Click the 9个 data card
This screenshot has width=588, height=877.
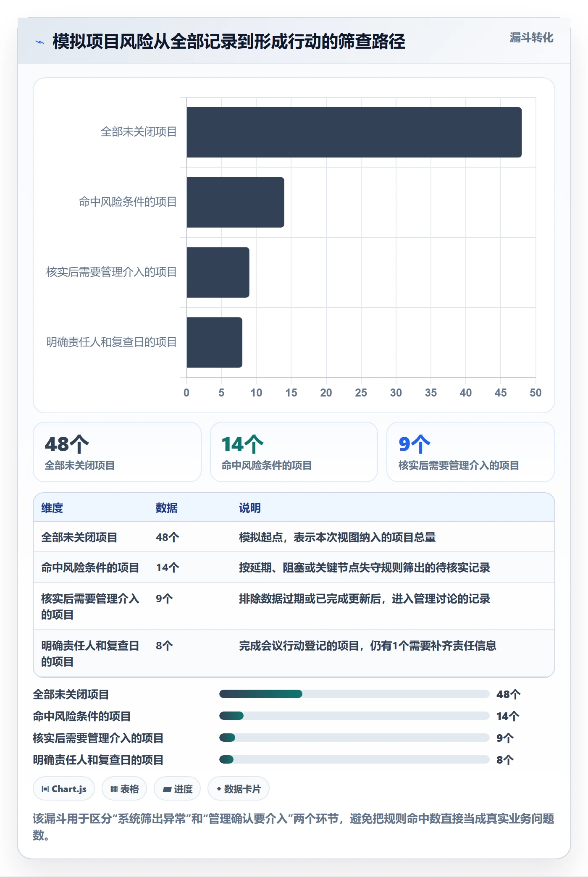coord(471,452)
